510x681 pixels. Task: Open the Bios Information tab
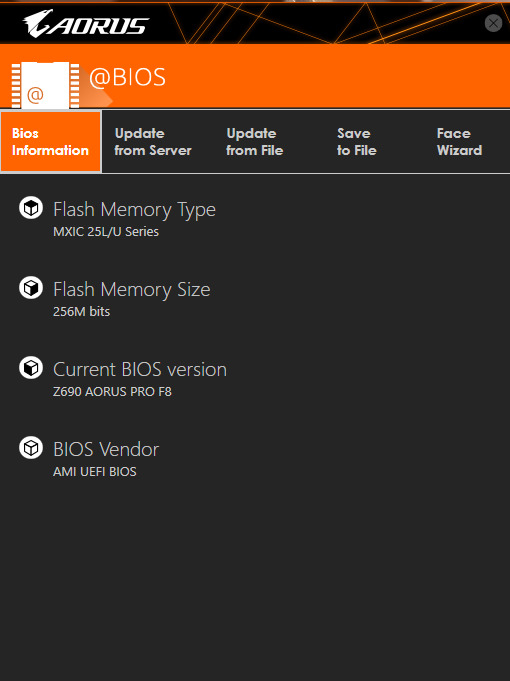point(51,142)
